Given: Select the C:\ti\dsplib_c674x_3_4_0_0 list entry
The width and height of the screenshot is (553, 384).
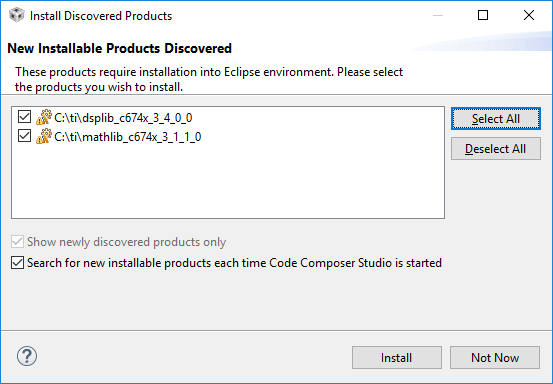Looking at the screenshot, I should tap(123, 117).
